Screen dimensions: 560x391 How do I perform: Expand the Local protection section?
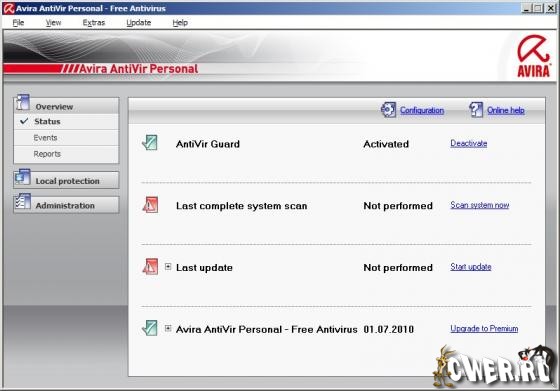pyautogui.click(x=66, y=180)
